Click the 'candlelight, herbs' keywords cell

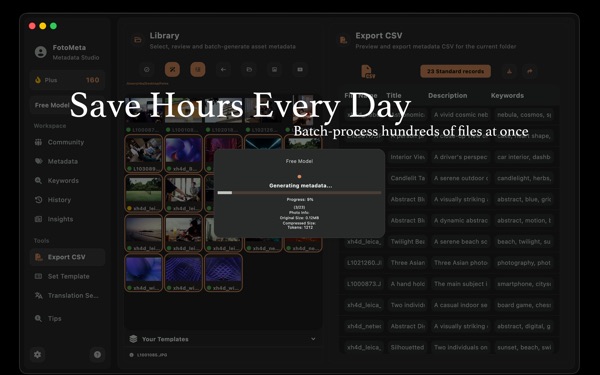pos(524,178)
